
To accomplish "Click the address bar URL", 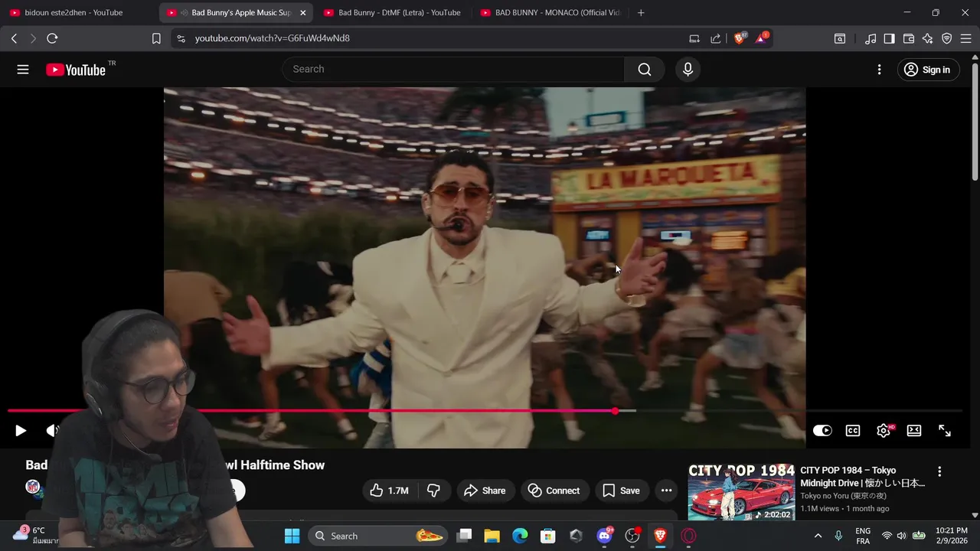I will tap(273, 38).
